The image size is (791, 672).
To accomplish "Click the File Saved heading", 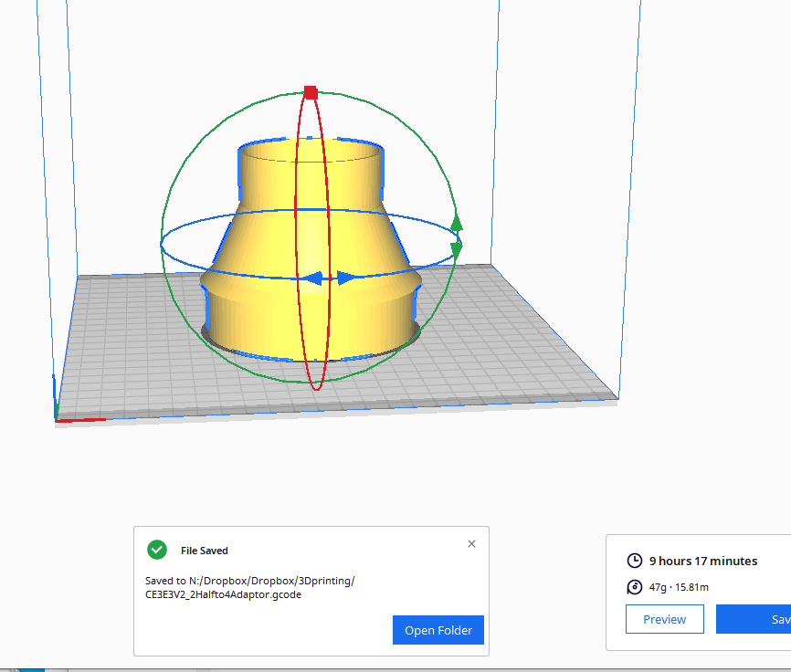I will (205, 551).
